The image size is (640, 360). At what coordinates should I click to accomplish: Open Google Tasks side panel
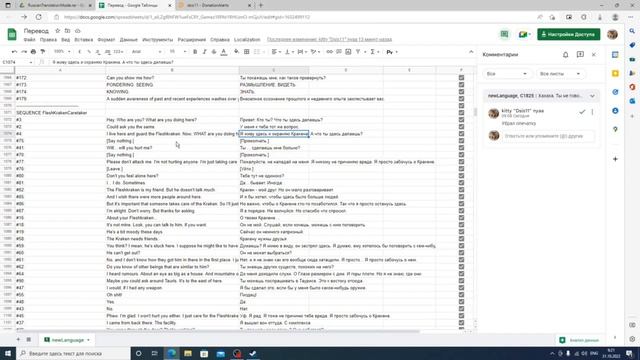[x=615, y=92]
